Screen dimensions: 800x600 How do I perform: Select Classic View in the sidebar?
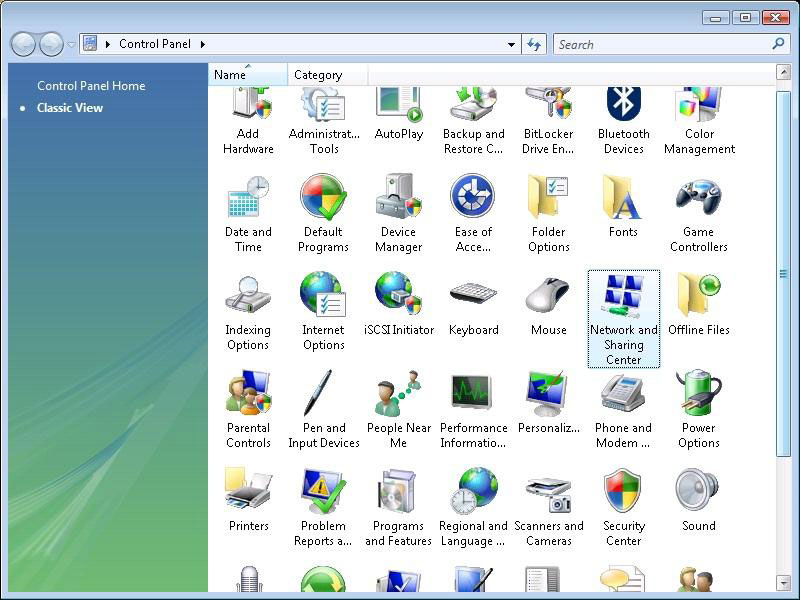point(70,108)
